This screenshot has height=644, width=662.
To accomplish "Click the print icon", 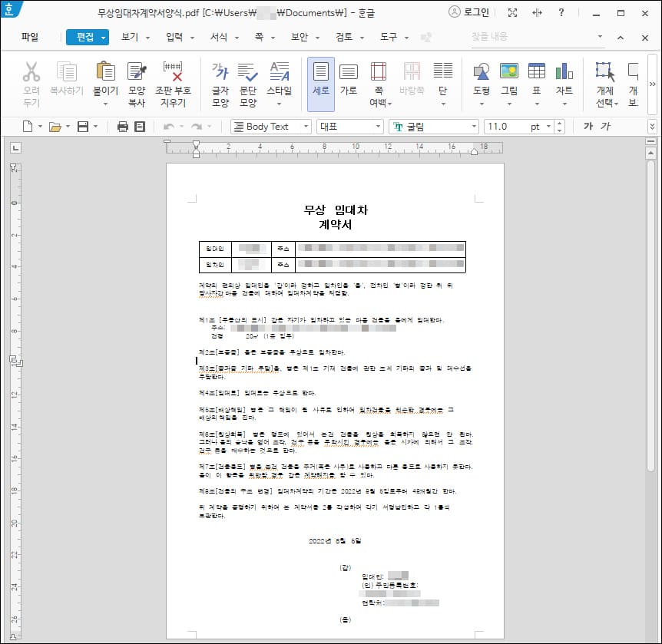I will click(122, 127).
